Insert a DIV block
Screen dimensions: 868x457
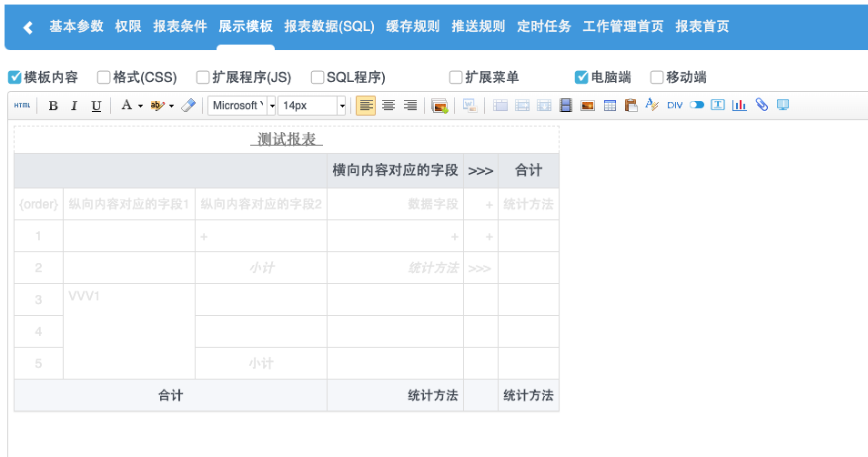tap(674, 106)
